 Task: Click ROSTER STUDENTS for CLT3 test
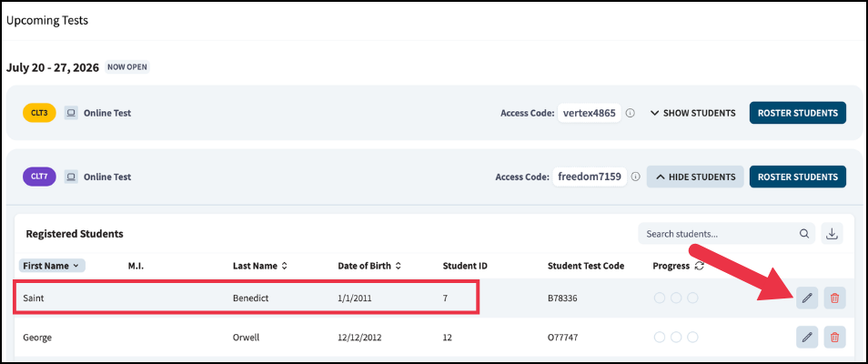click(798, 113)
